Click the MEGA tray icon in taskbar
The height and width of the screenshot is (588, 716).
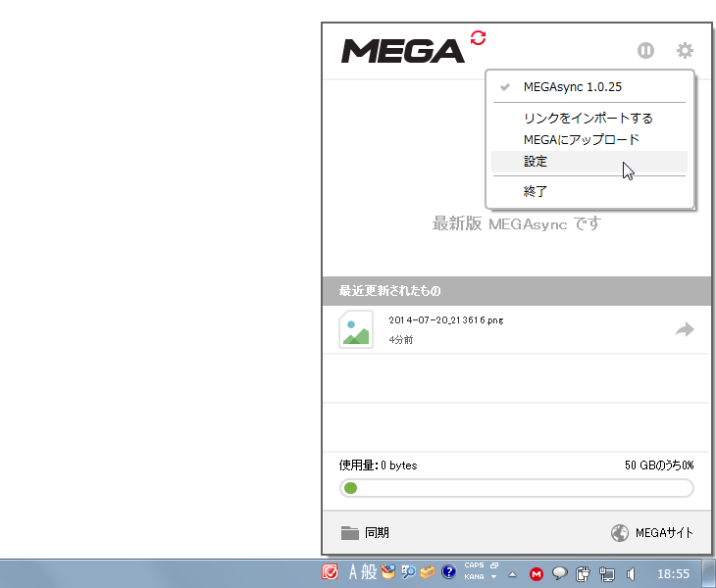[537, 574]
